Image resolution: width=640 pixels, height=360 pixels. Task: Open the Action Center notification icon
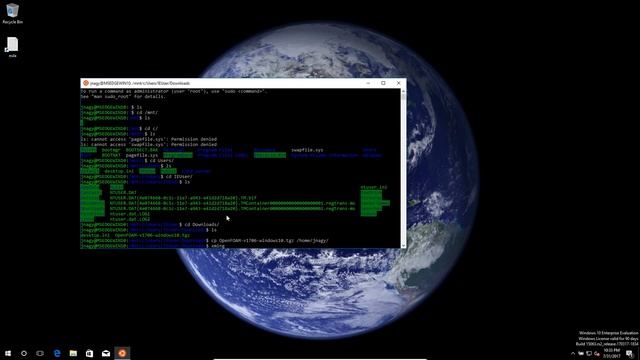coord(629,353)
